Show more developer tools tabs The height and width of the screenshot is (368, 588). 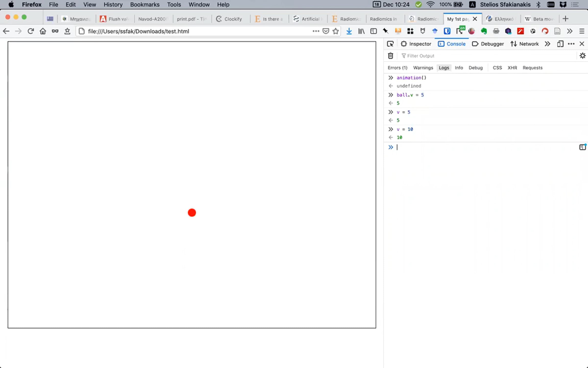(547, 44)
